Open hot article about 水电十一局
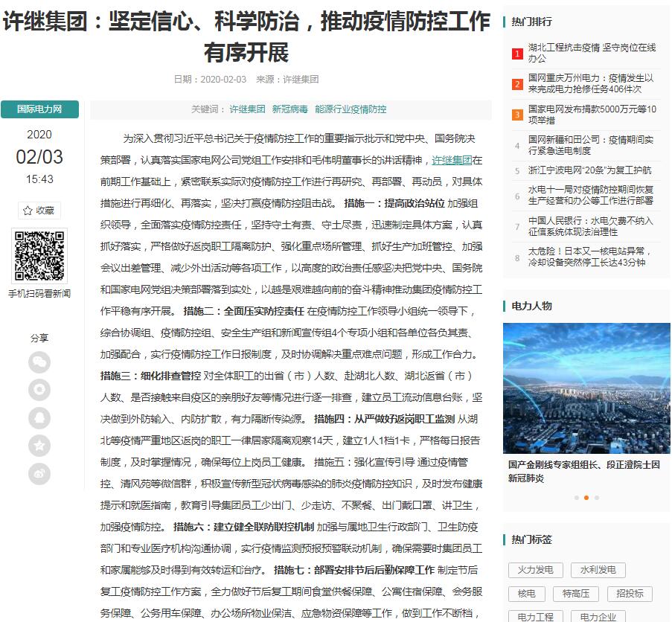This screenshot has width=672, height=622. point(591,196)
